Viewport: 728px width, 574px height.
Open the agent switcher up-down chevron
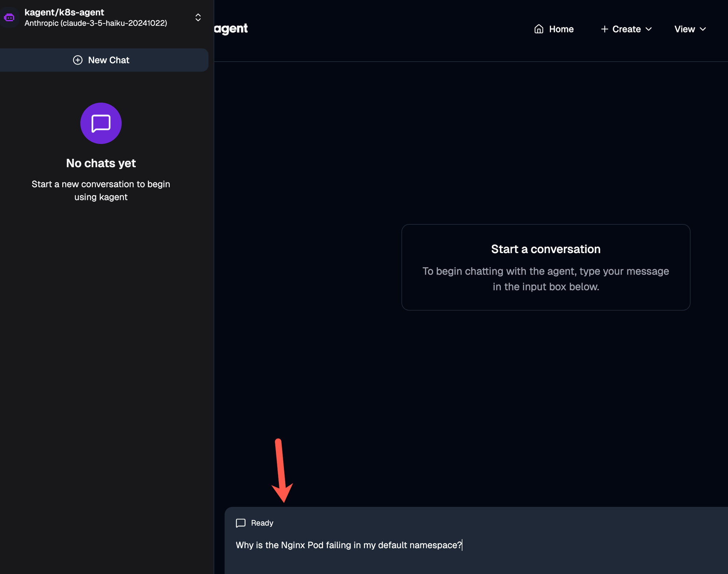[198, 17]
